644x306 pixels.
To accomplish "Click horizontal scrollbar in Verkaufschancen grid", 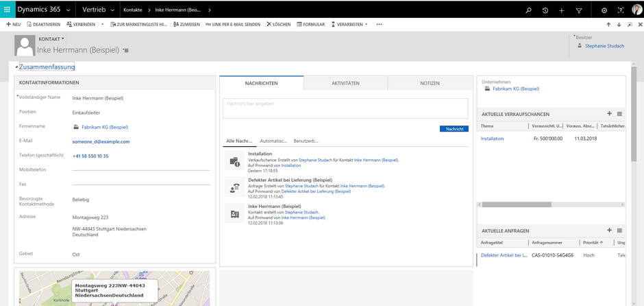I will click(517, 204).
